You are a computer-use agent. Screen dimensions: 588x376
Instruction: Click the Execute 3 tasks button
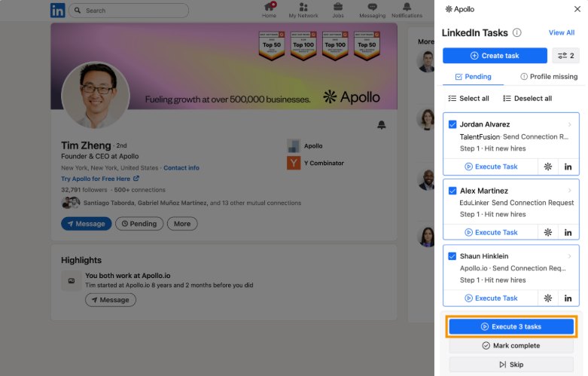pos(511,326)
